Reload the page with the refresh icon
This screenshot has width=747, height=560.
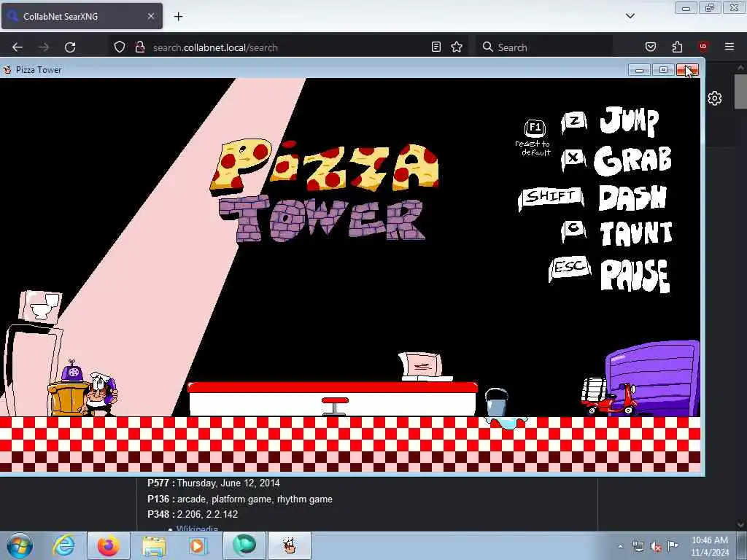[x=70, y=47]
